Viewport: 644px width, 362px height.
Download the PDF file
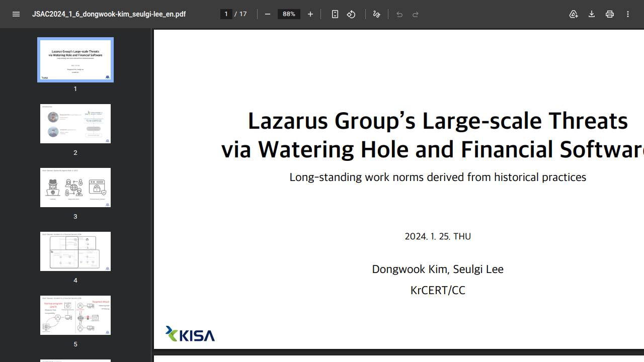click(x=592, y=14)
